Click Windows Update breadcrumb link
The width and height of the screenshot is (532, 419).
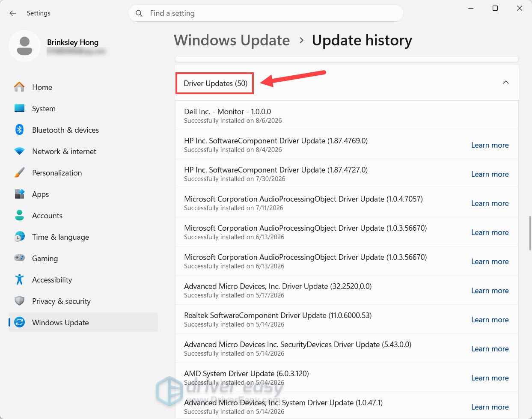pos(232,40)
